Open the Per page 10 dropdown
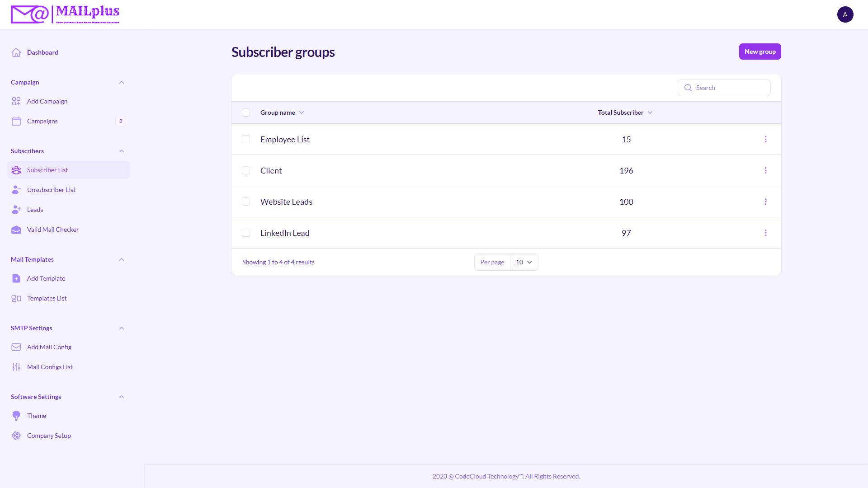Viewport: 868px width, 488px height. [524, 262]
